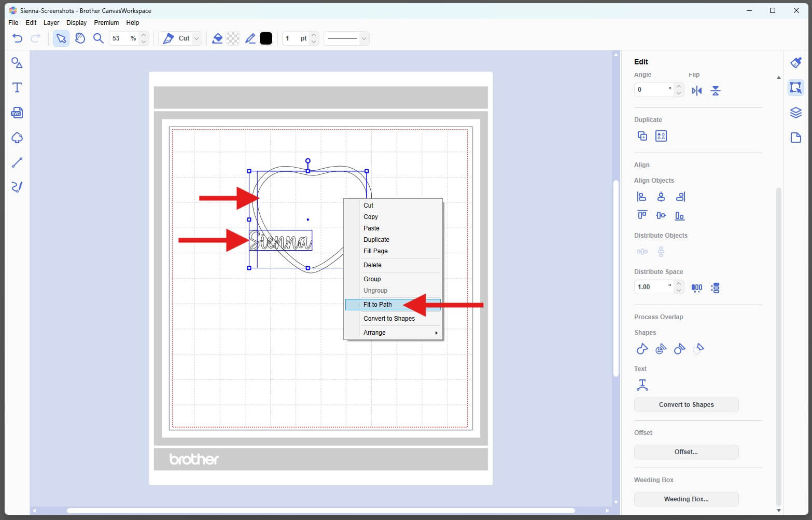Open the Artboard page panel icon

pos(796,138)
